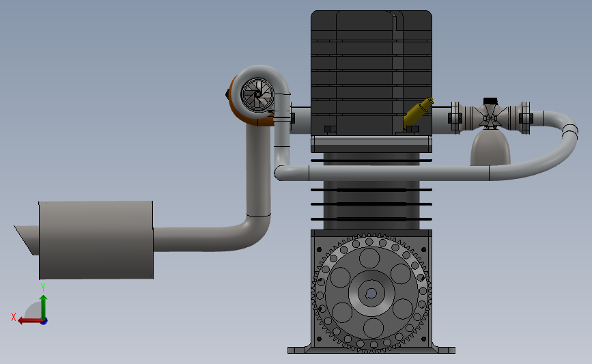Select the flywheel center hub
The width and height of the screenshot is (592, 364).
point(371,293)
